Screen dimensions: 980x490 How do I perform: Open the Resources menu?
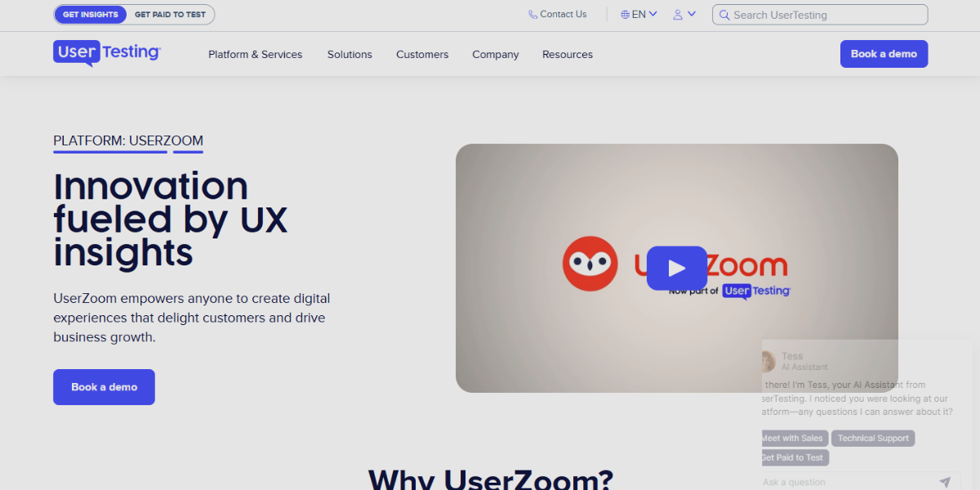point(568,54)
